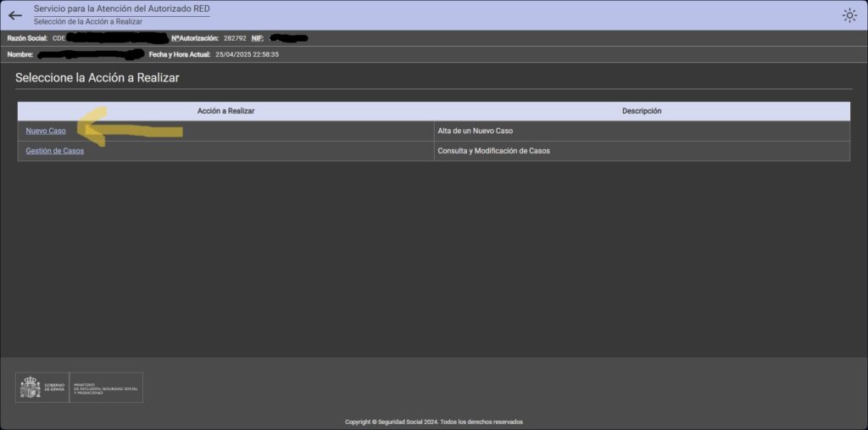Click the authorization number 282792
Viewport: 868px width, 430px height.
click(235, 38)
